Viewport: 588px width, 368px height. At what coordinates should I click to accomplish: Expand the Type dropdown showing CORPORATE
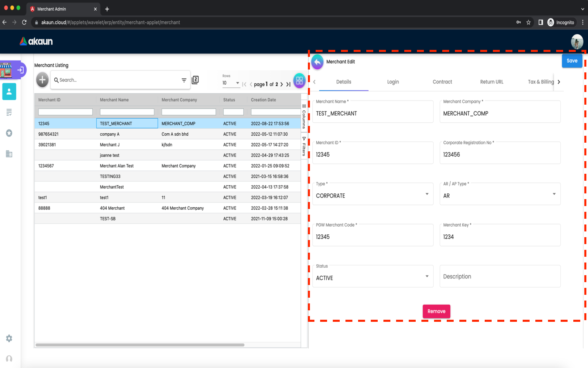(x=427, y=194)
